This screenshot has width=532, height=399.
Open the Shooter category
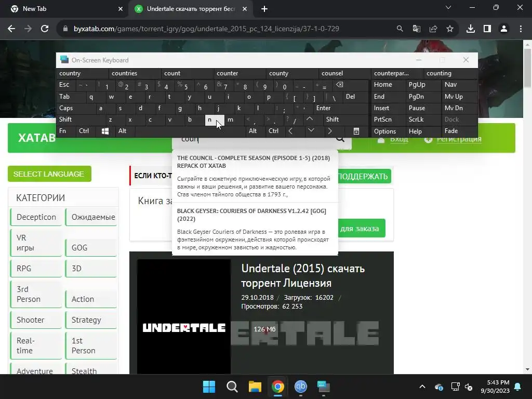pyautogui.click(x=36, y=320)
